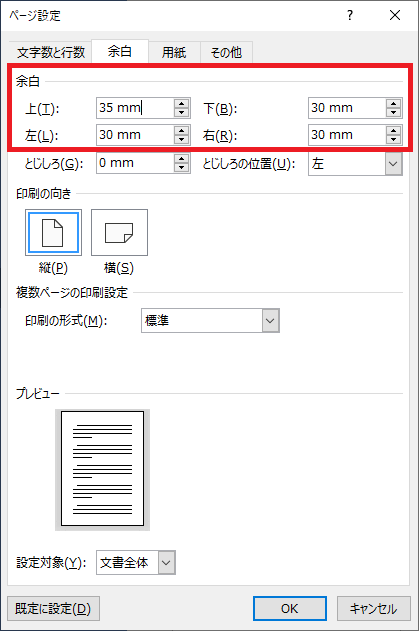
Task: Click the OK button
Action: [290, 608]
